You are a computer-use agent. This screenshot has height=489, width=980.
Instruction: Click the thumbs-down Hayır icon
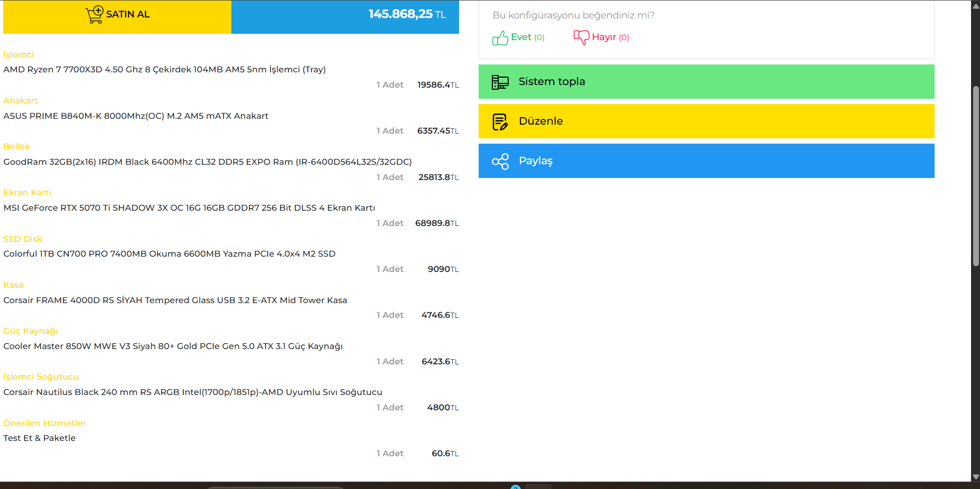tap(581, 37)
